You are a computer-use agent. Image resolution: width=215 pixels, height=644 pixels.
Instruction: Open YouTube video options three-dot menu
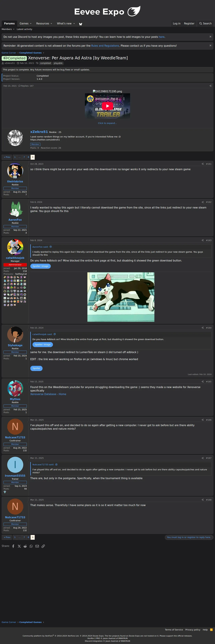click(124, 99)
